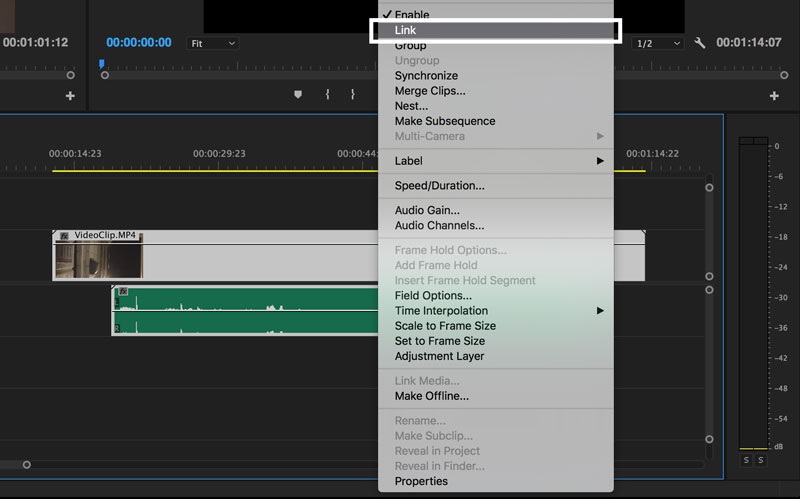Image resolution: width=800 pixels, height=499 pixels.
Task: Choose Speed/Duration... from the context menu
Action: 439,186
